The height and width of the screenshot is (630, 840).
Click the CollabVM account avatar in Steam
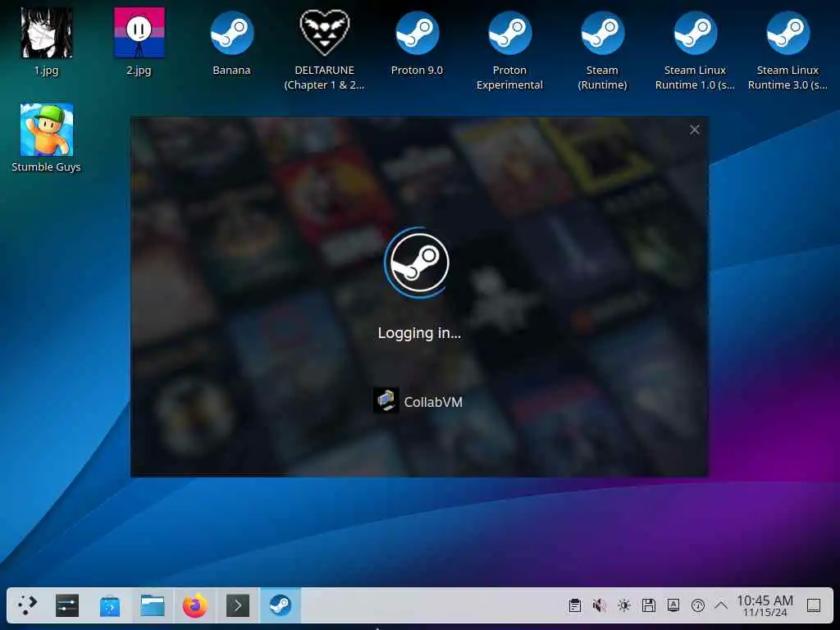point(386,400)
